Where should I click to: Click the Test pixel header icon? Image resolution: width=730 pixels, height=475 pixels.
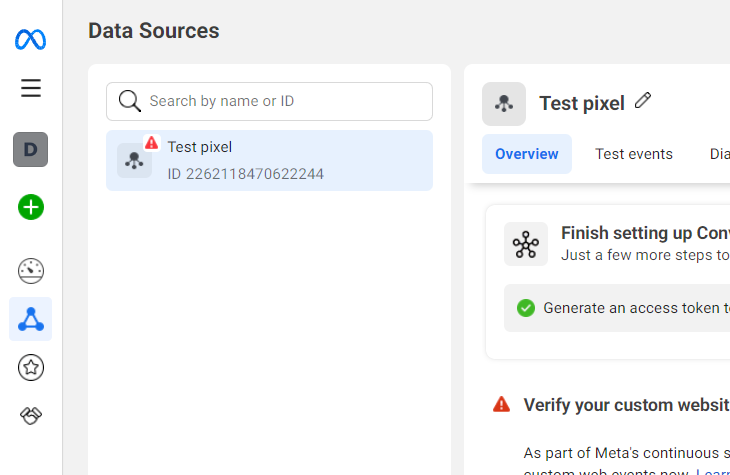(504, 103)
